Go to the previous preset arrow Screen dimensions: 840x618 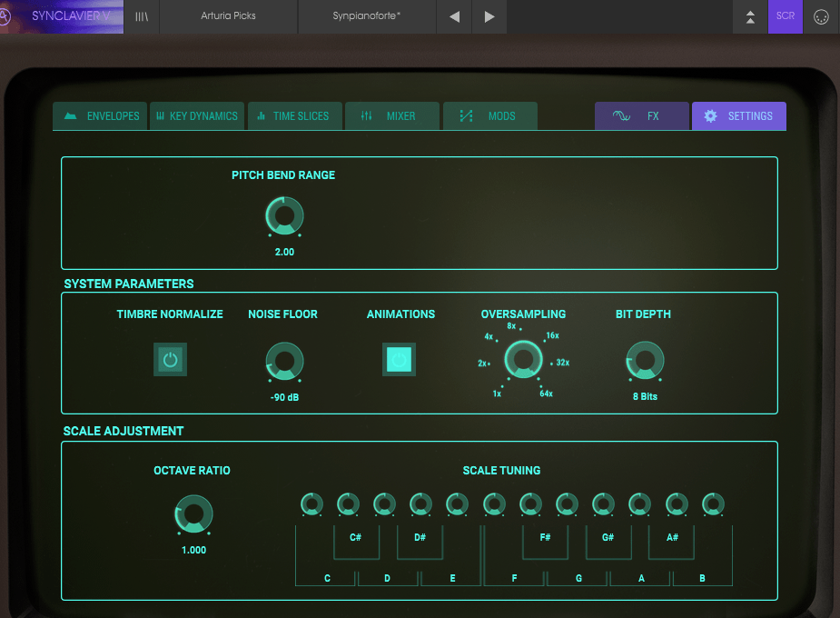pyautogui.click(x=454, y=16)
